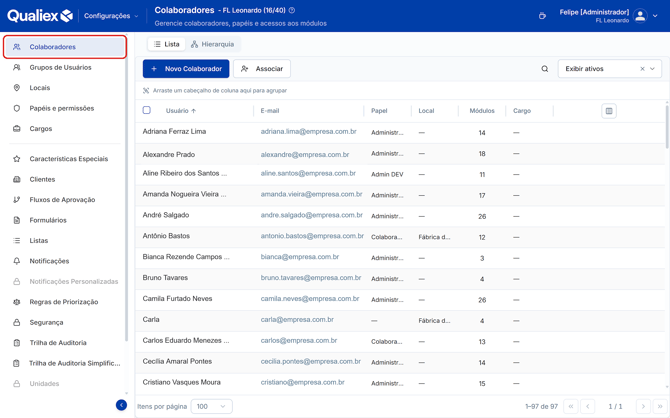Go to the previous page arrow

[588, 406]
